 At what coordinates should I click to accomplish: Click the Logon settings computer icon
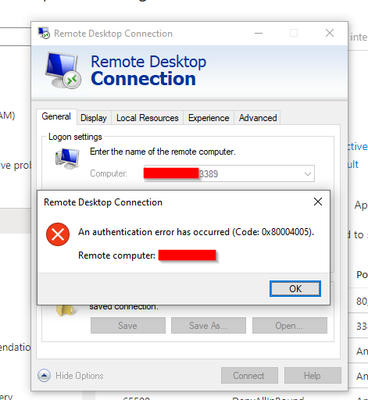tap(67, 158)
